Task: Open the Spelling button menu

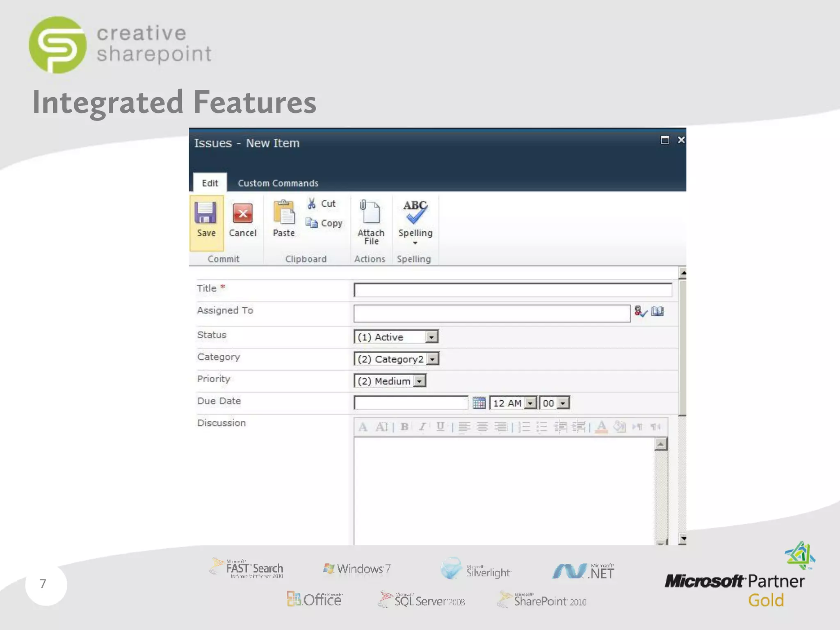Action: [x=415, y=243]
